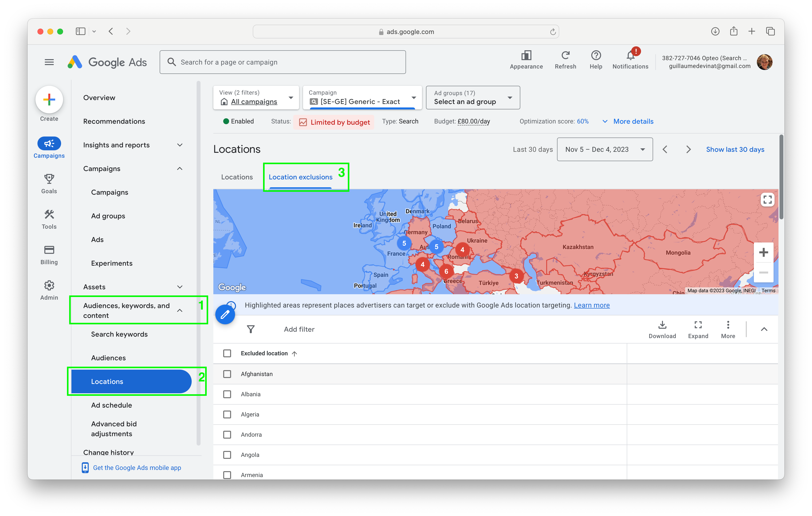
Task: Select all via Excluded location header checkbox
Action: coord(227,353)
